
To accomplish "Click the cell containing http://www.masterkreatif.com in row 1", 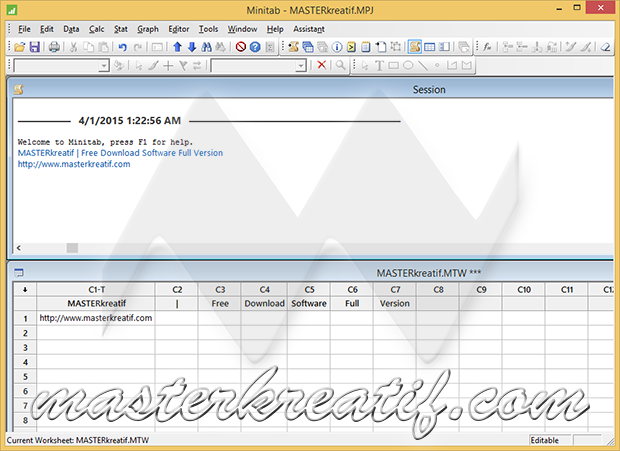I will (96, 318).
